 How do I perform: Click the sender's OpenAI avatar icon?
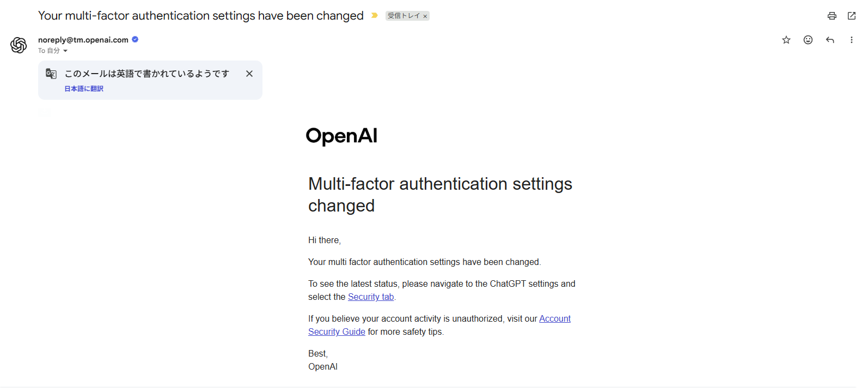(x=19, y=45)
